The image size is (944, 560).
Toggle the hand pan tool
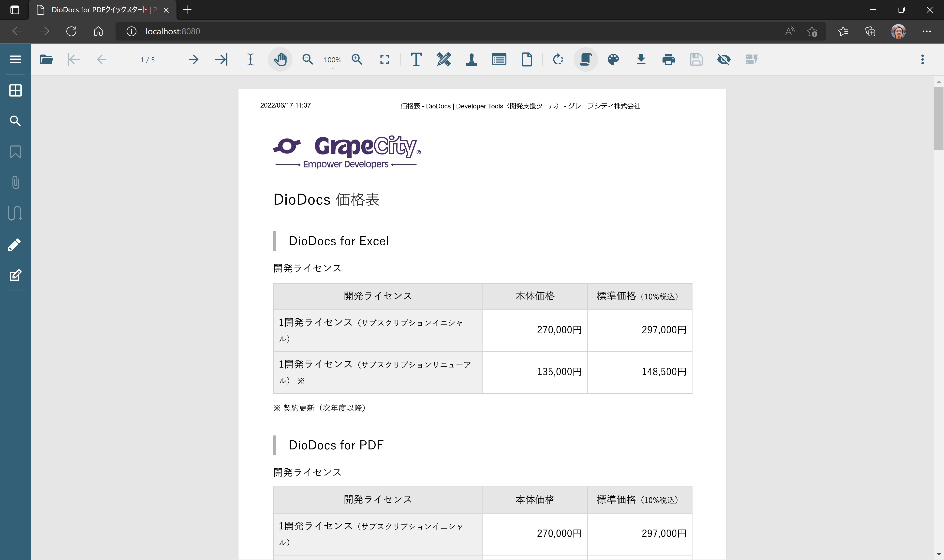280,59
